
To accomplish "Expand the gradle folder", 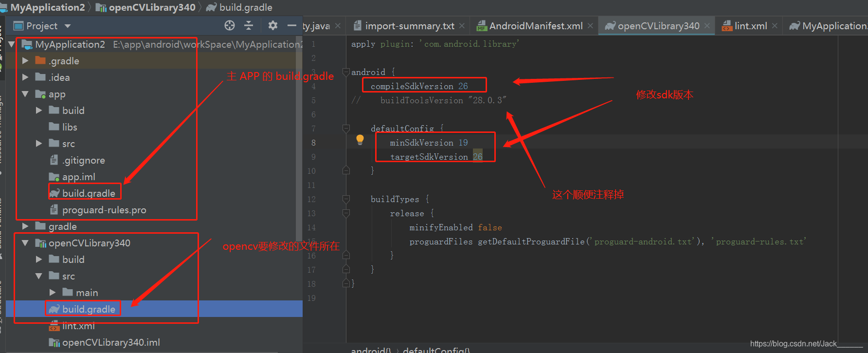I will [x=25, y=226].
